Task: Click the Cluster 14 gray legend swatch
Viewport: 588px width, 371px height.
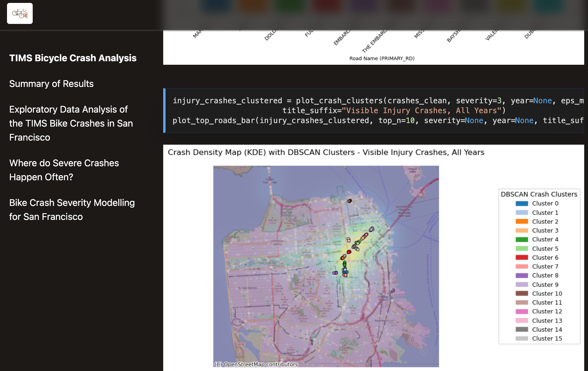Action: pos(521,329)
